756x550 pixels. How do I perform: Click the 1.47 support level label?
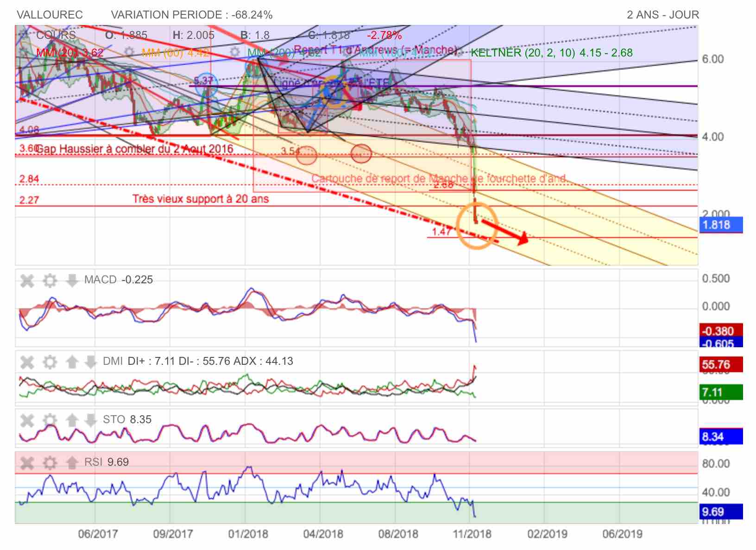441,231
